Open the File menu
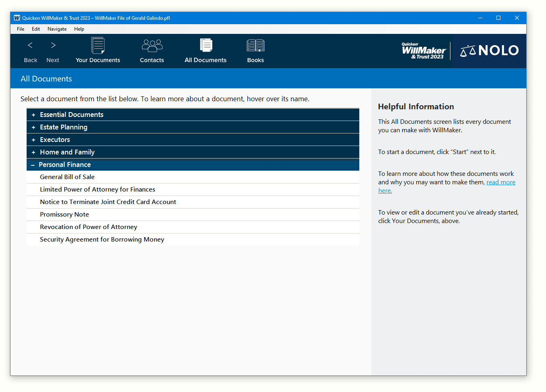546x392 pixels. (x=20, y=29)
